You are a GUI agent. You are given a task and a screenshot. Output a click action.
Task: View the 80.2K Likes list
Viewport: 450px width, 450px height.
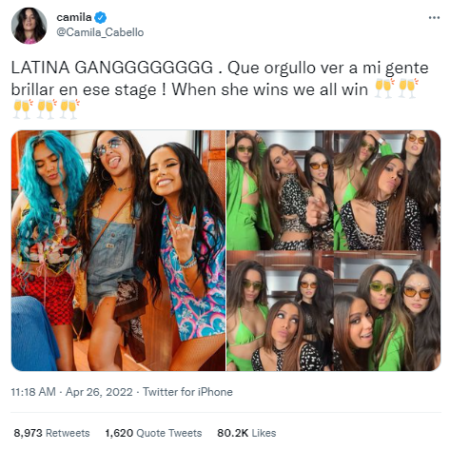pyautogui.click(x=247, y=433)
